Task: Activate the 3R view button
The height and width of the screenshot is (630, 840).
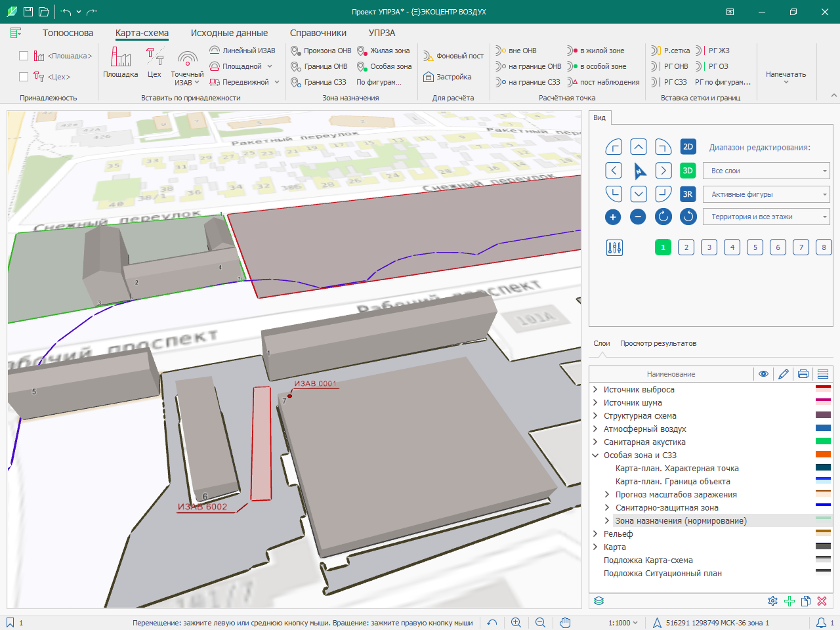Action: 688,194
